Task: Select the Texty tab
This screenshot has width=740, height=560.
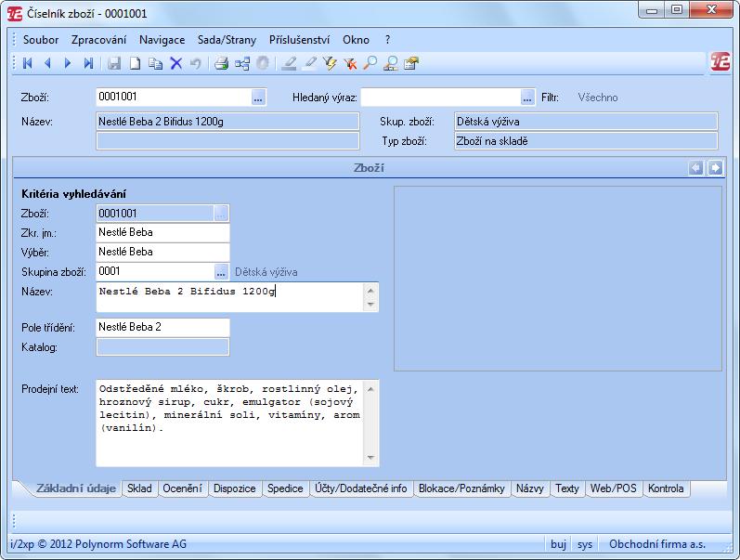Action: pyautogui.click(x=566, y=488)
